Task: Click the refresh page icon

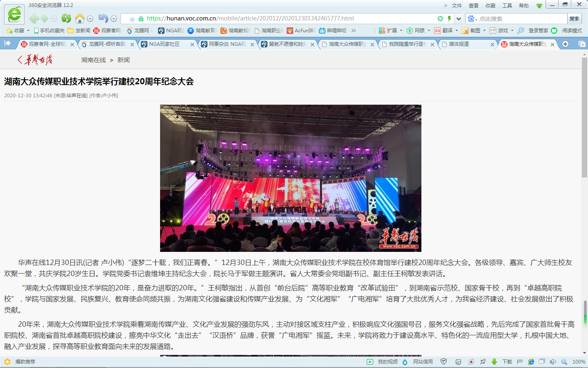Action: 66,18
